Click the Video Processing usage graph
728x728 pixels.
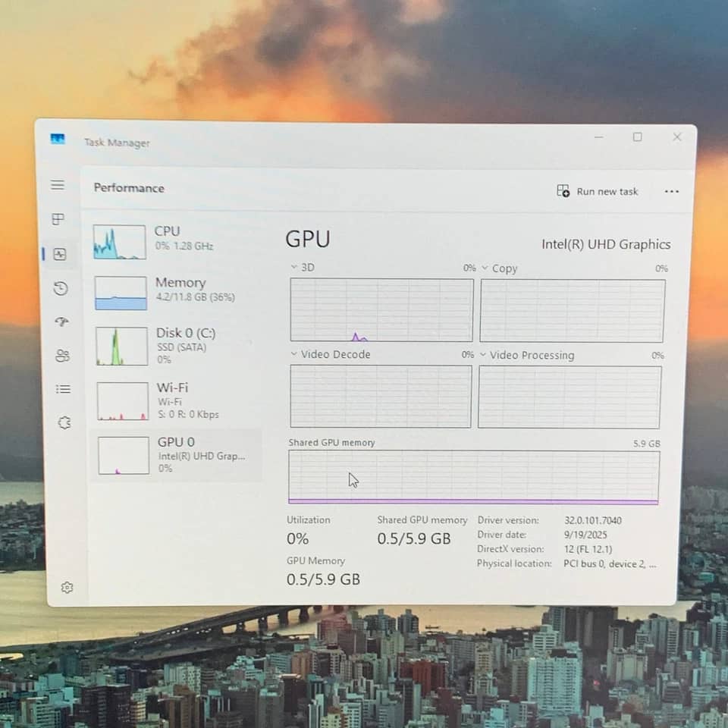(x=570, y=397)
